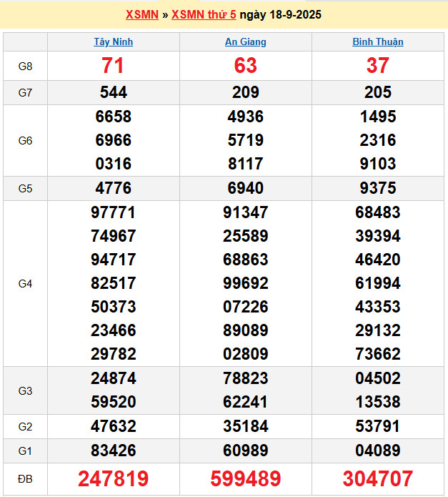The width and height of the screenshot is (448, 497).
Task: Click the Tây Ninh special prize 247819
Action: [x=113, y=478]
